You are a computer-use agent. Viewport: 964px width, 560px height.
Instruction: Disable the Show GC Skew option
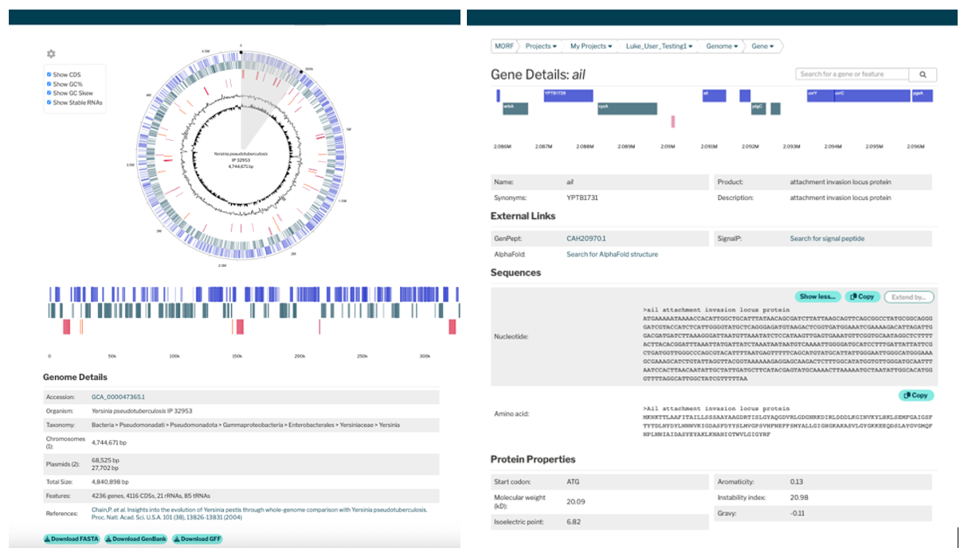pyautogui.click(x=49, y=93)
